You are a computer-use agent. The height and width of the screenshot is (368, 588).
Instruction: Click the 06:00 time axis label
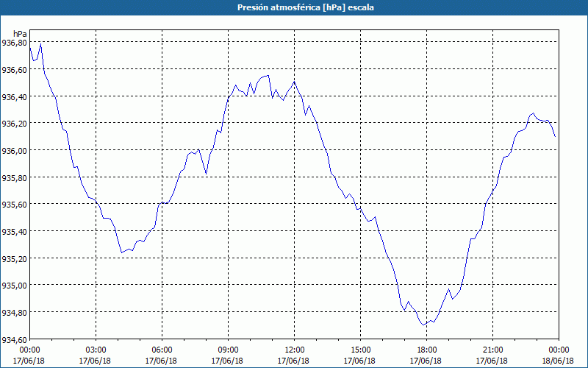(162, 350)
